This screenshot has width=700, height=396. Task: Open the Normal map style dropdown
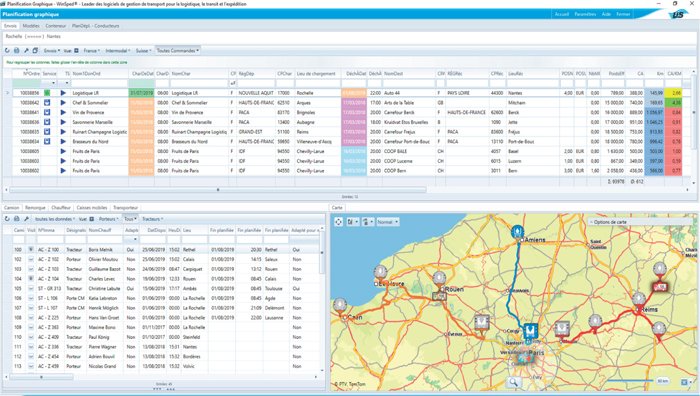pyautogui.click(x=388, y=222)
